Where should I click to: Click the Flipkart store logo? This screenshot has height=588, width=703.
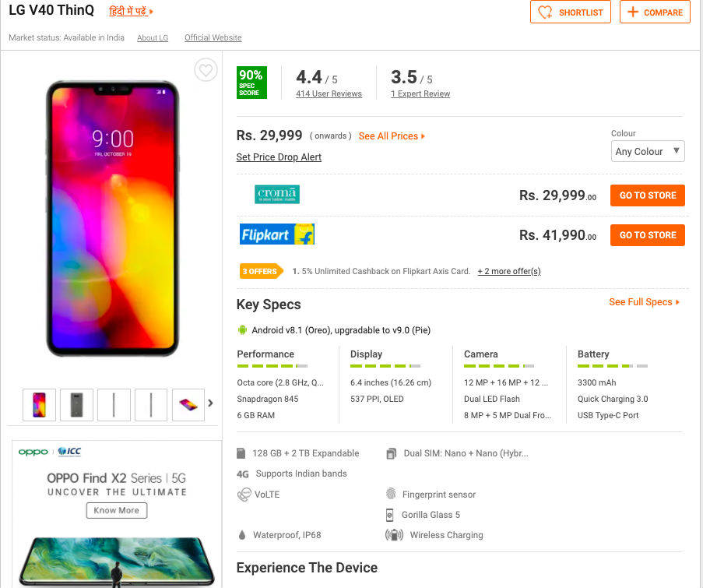click(276, 234)
